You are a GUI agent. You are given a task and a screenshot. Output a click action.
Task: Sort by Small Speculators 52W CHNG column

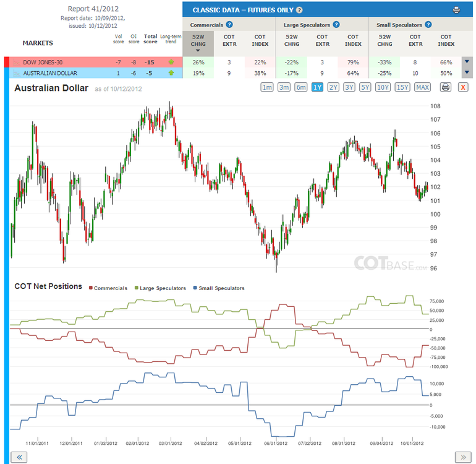pos(385,40)
